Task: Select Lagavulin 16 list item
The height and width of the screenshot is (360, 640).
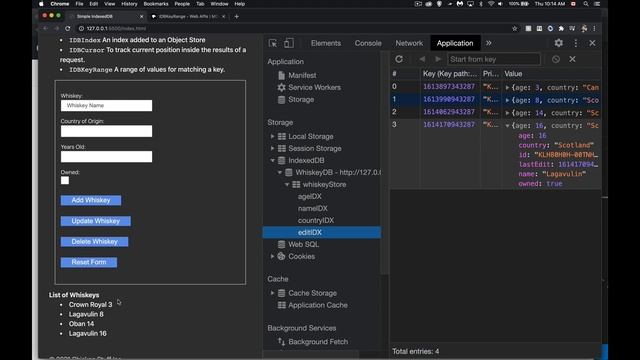Action: click(87, 333)
